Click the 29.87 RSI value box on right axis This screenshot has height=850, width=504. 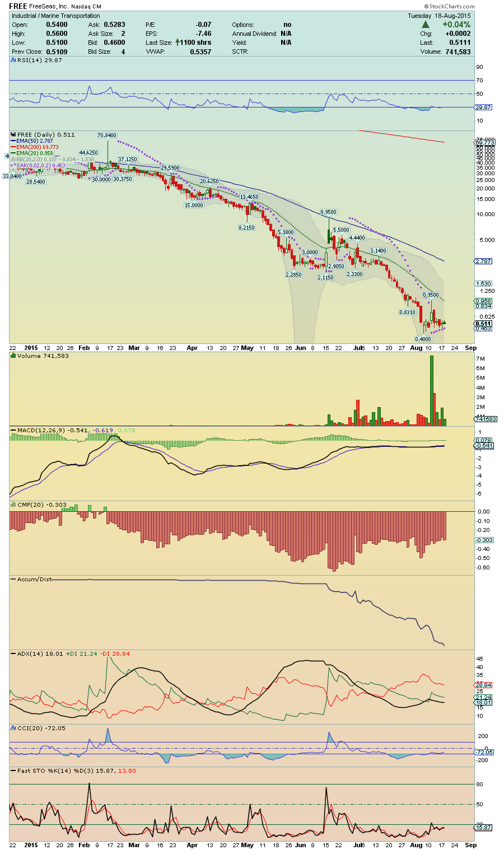[x=483, y=108]
